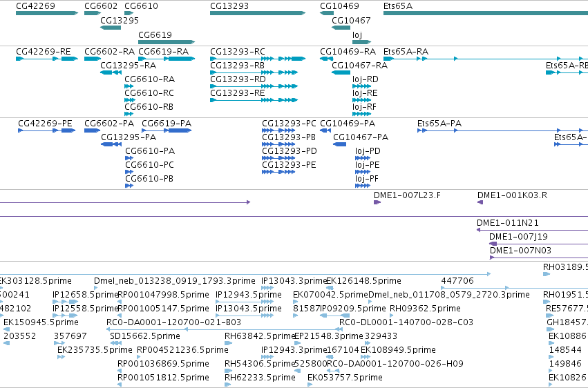Click BAC clone DME1-007J19
This screenshot has height=388, width=588.
coord(518,237)
